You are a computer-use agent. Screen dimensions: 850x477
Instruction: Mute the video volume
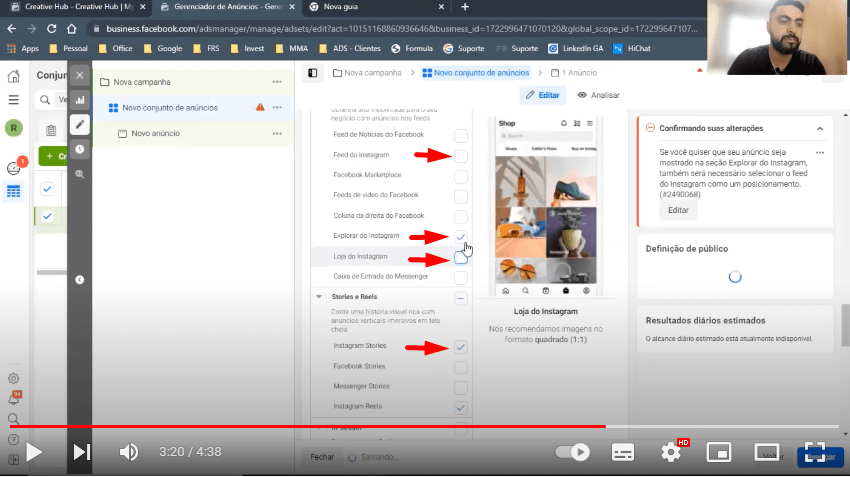[x=128, y=452]
